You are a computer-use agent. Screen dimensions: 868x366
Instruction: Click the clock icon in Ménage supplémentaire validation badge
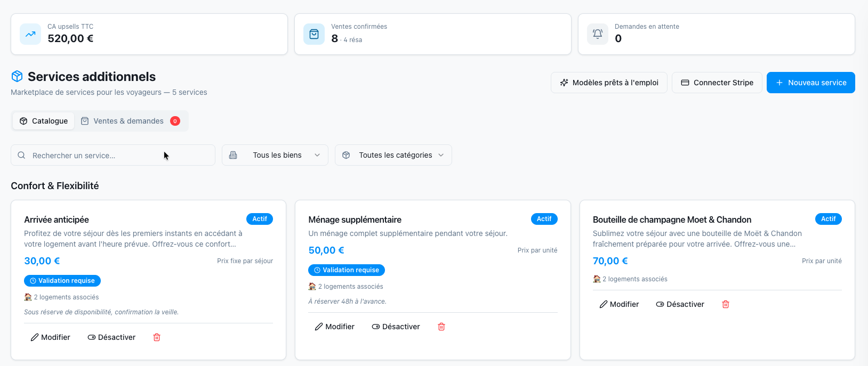point(317,270)
